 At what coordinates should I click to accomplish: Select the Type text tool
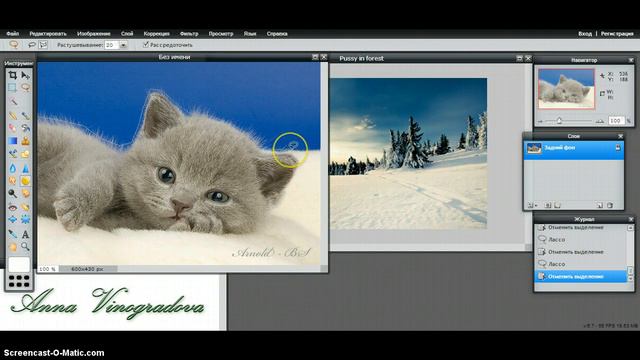click(x=25, y=234)
